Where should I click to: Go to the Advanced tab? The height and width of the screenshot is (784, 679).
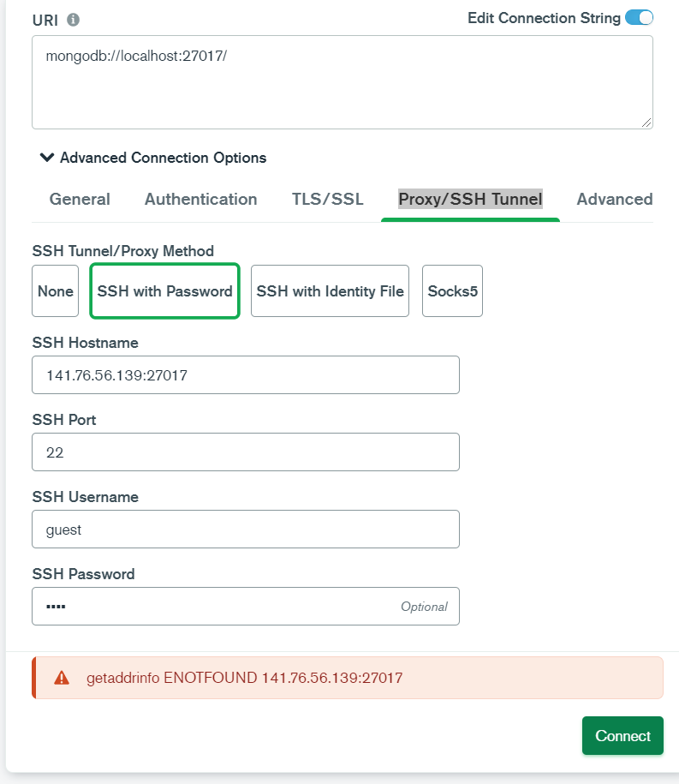pos(614,200)
